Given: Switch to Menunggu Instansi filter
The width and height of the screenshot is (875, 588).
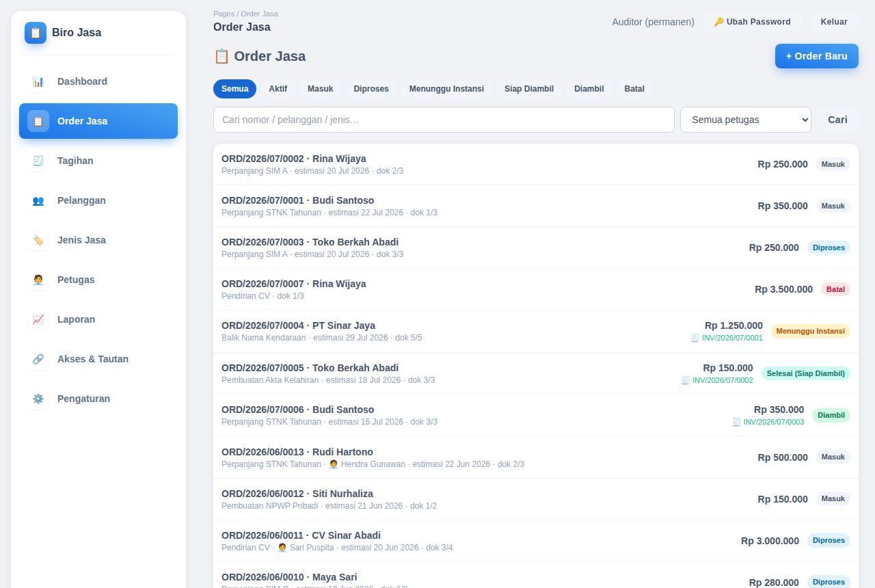Looking at the screenshot, I should click(x=446, y=89).
